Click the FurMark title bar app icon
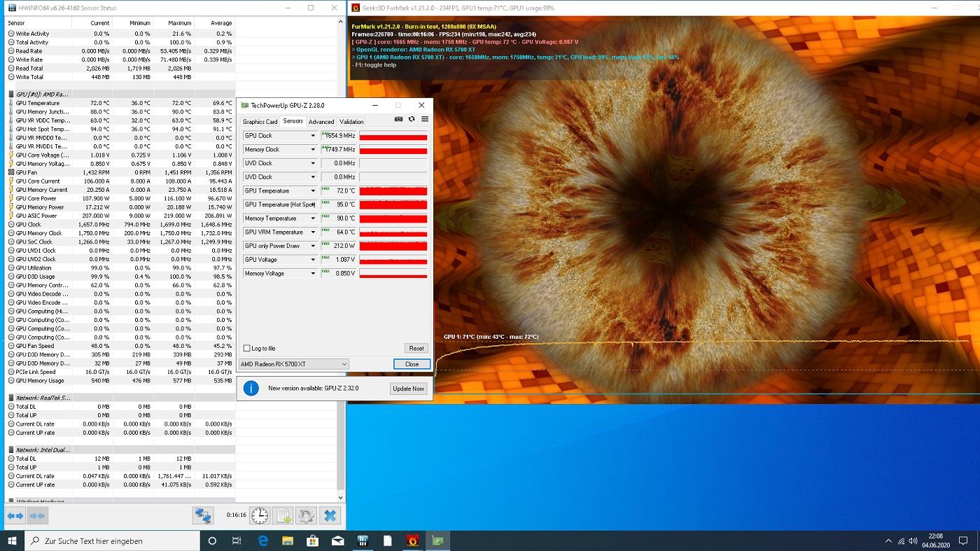The image size is (980, 551). (x=356, y=8)
